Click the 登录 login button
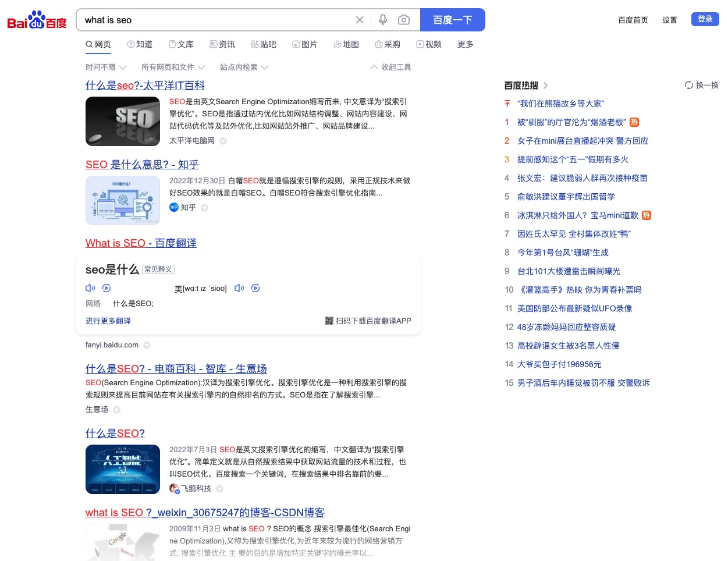This screenshot has height=561, width=728. [x=705, y=19]
